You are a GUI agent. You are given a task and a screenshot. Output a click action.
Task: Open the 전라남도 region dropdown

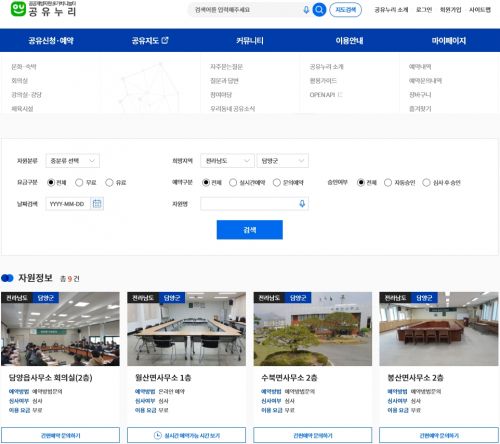[x=227, y=161]
